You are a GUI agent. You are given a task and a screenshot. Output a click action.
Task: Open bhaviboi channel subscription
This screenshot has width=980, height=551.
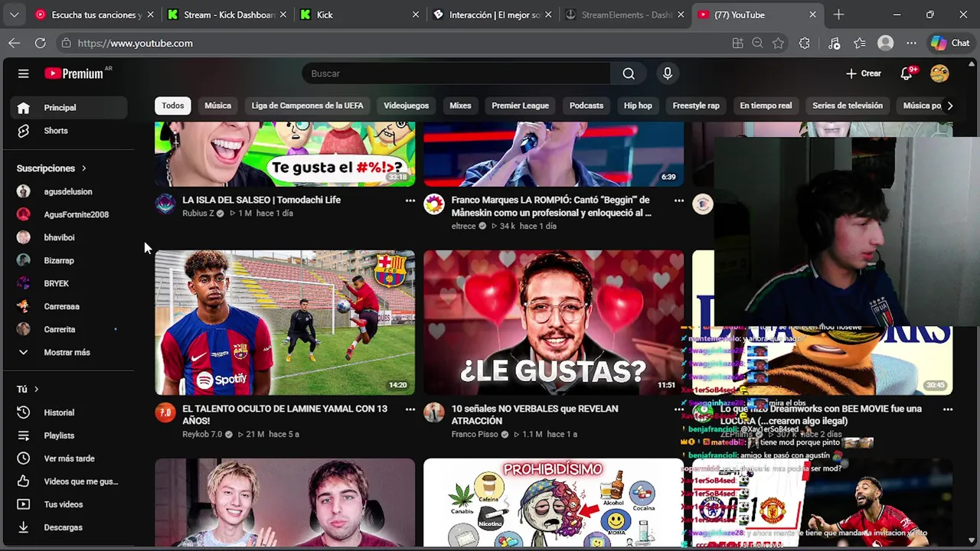point(69,238)
